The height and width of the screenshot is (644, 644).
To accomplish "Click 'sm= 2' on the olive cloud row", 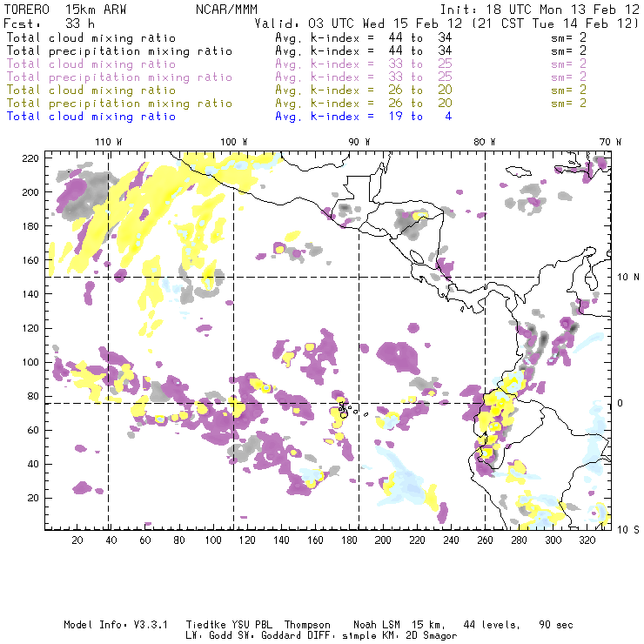I will coord(569,90).
